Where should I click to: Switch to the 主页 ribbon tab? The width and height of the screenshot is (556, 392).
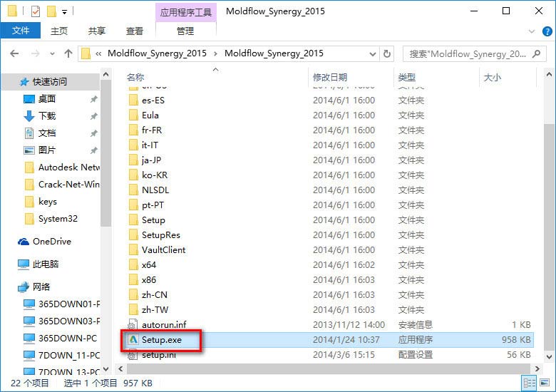pyautogui.click(x=59, y=31)
